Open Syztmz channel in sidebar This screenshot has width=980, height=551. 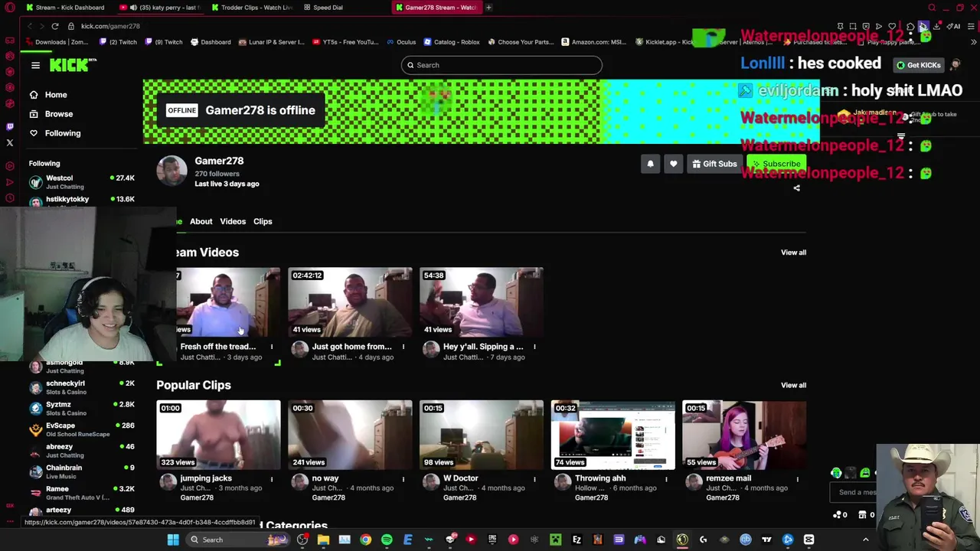click(x=81, y=409)
